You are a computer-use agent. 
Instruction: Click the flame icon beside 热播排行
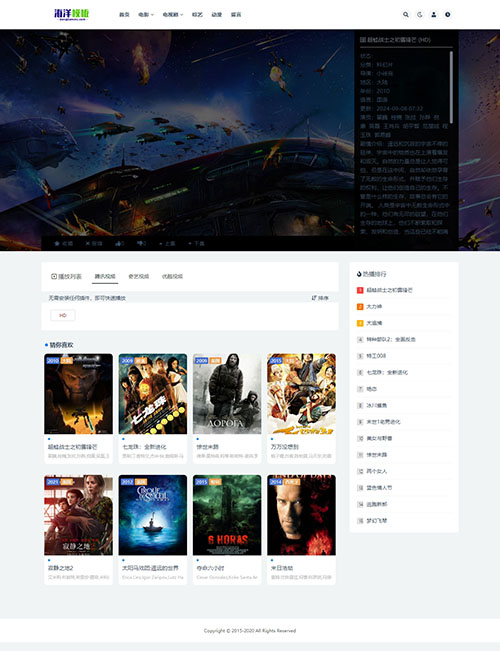click(x=359, y=274)
